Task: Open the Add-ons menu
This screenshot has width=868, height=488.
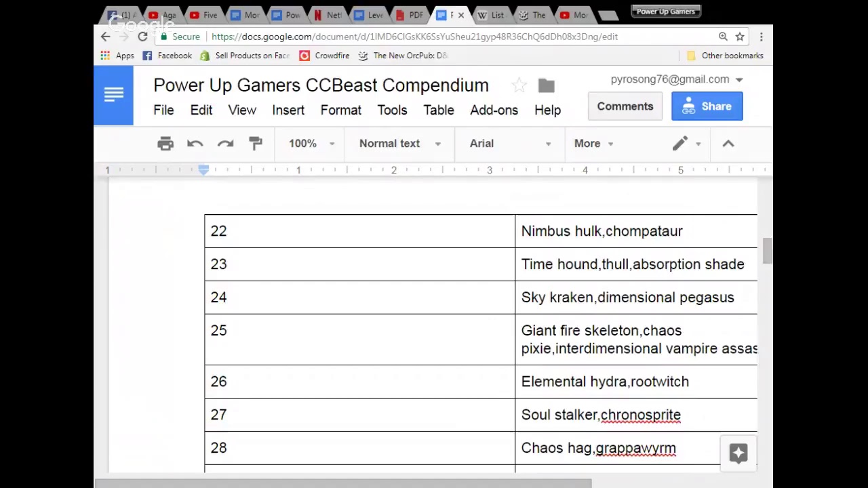Action: click(494, 110)
